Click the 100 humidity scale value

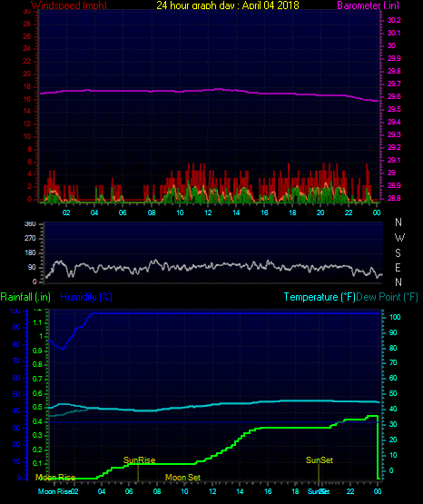(x=15, y=311)
